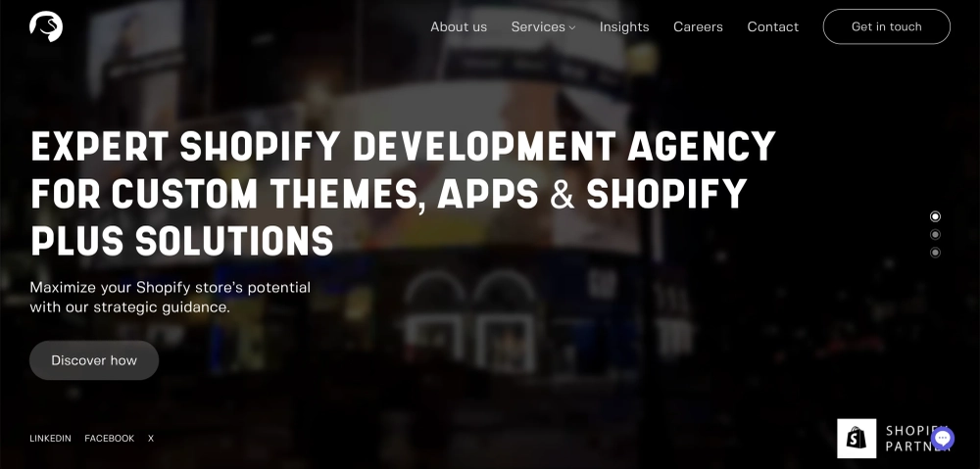Screen dimensions: 980x469
Task: Click the Shopify Partner bag badge
Action: 857,439
